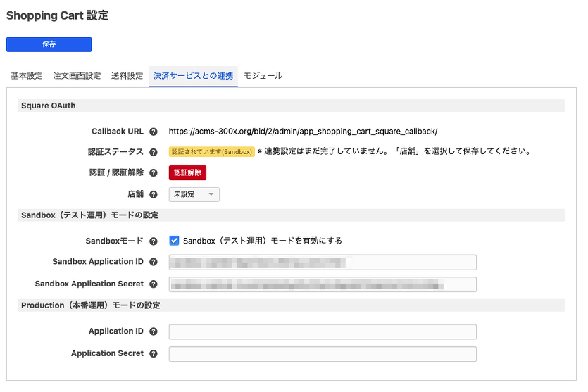588x392 pixels.
Task: Click the Shopping Cart 設定 page title
Action: (x=57, y=15)
